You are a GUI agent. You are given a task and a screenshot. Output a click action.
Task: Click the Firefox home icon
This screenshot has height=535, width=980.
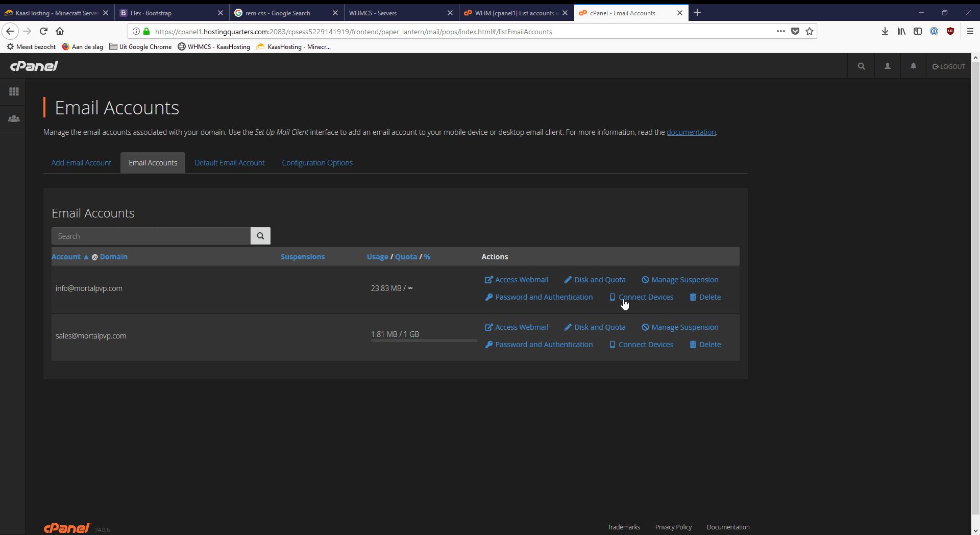coord(60,32)
